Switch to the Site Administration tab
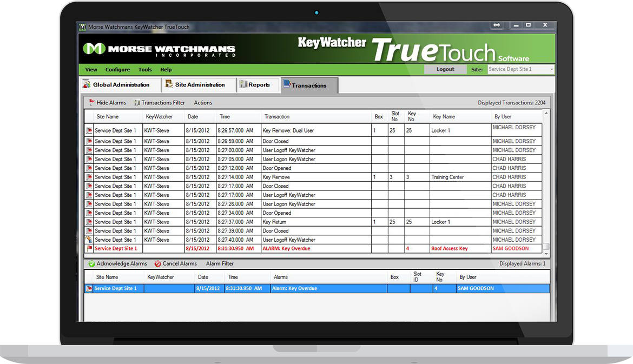The height and width of the screenshot is (364, 633). tap(198, 84)
